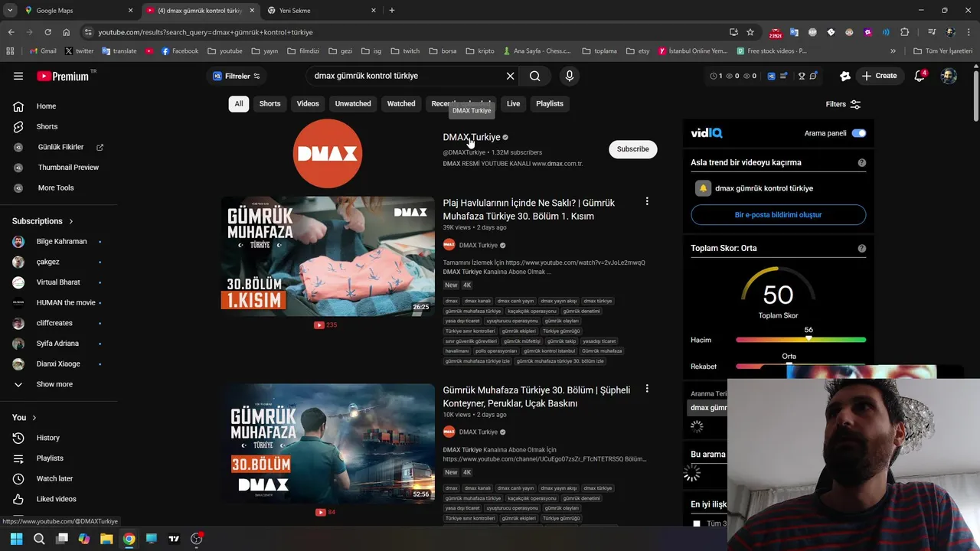980x551 pixels.
Task: Click the AI sparkle icon beside Create
Action: [845, 76]
